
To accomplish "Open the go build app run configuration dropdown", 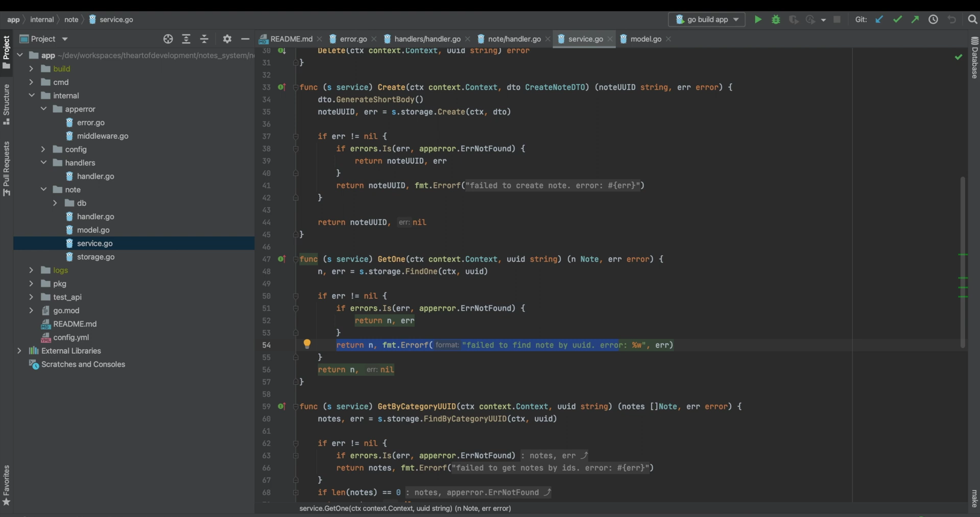I will coord(707,19).
